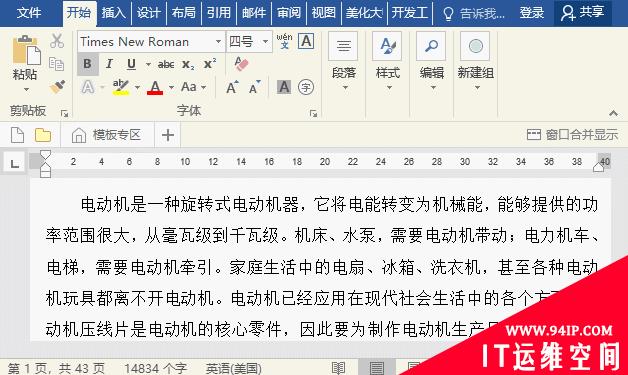628x375 pixels.
Task: Switch to read mode view icon
Action: coord(338,368)
